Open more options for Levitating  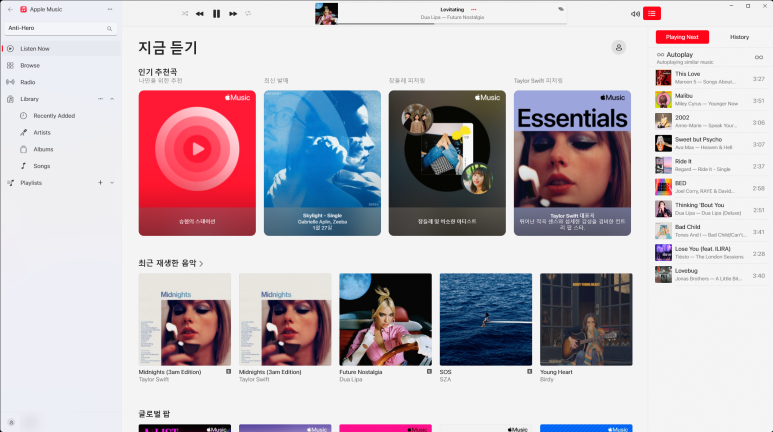tap(474, 9)
